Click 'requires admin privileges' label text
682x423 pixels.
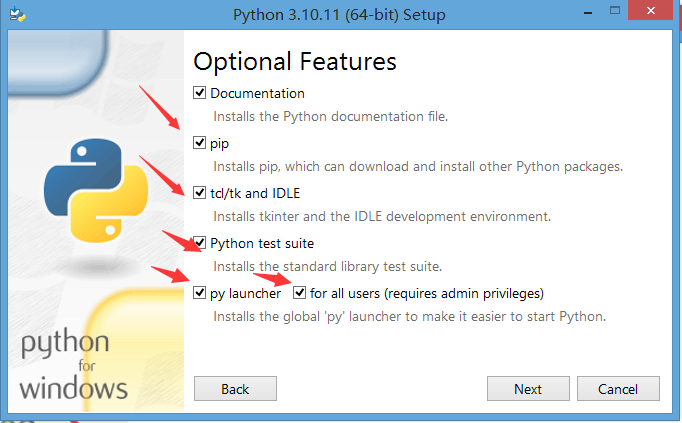point(464,294)
